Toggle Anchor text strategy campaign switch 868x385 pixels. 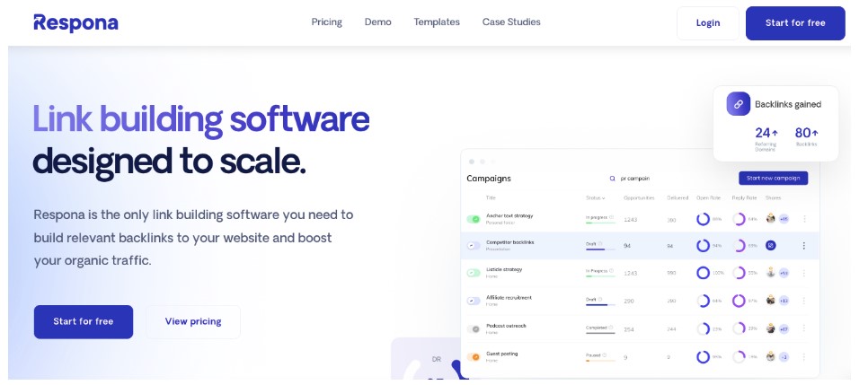[474, 219]
